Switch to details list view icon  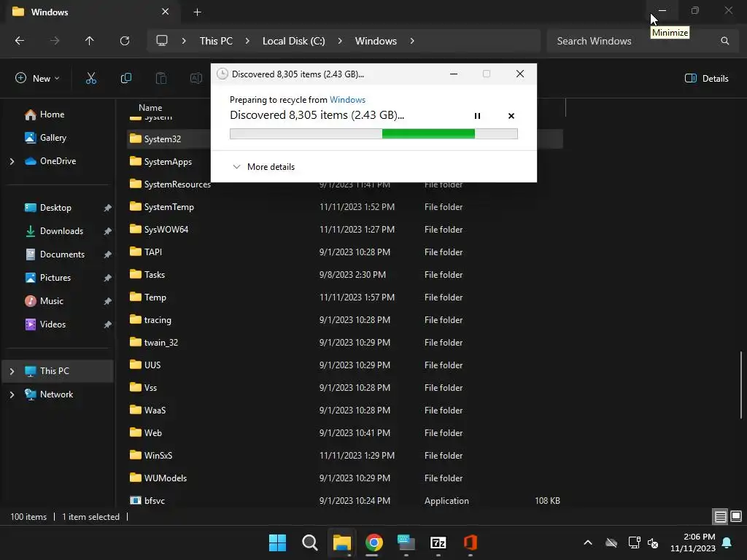720,516
